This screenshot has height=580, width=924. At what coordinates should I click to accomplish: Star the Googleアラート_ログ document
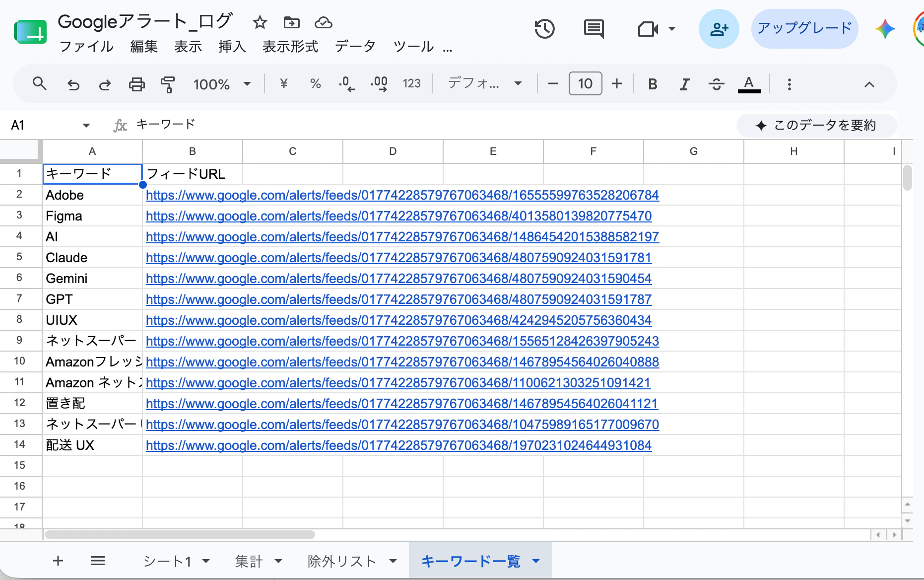pyautogui.click(x=260, y=22)
